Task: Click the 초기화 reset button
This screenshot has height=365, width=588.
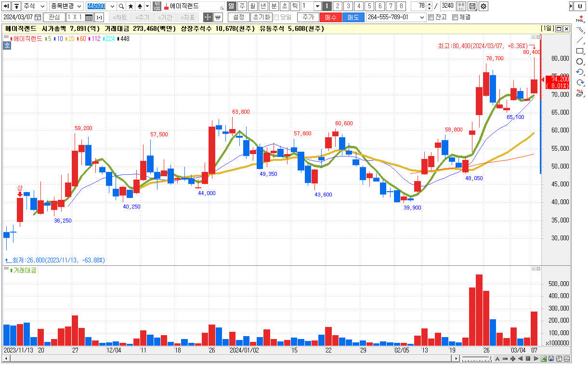Action: 261,17
